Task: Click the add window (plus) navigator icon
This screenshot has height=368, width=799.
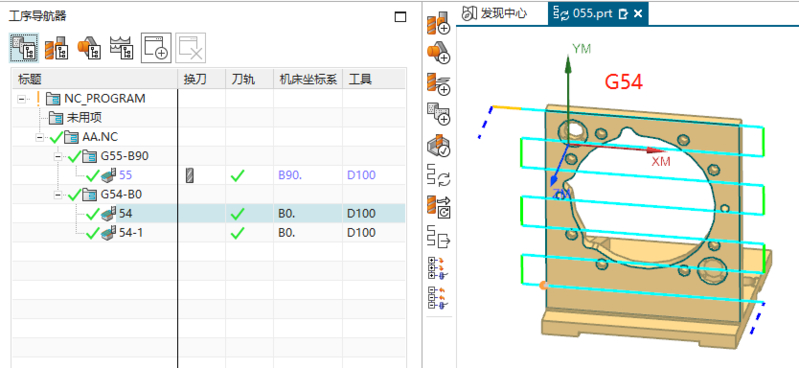Action: pyautogui.click(x=156, y=48)
